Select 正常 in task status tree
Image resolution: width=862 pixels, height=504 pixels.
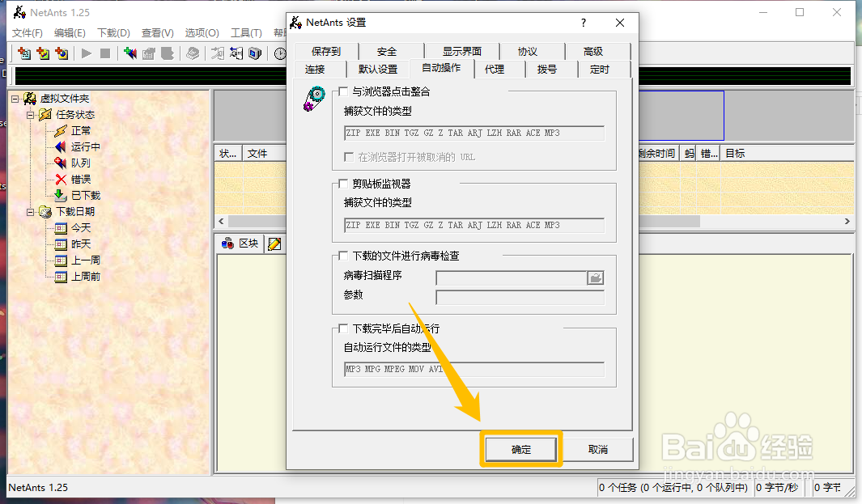click(x=81, y=131)
